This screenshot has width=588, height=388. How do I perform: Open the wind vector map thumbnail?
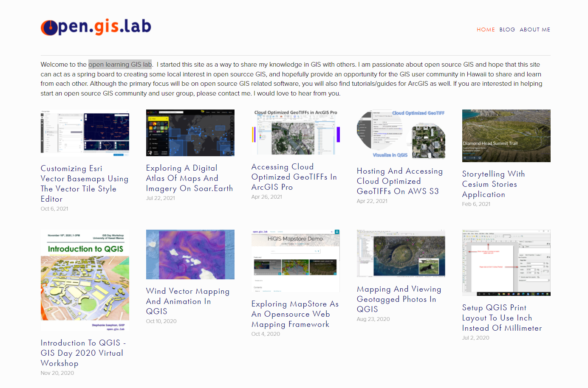tap(190, 254)
